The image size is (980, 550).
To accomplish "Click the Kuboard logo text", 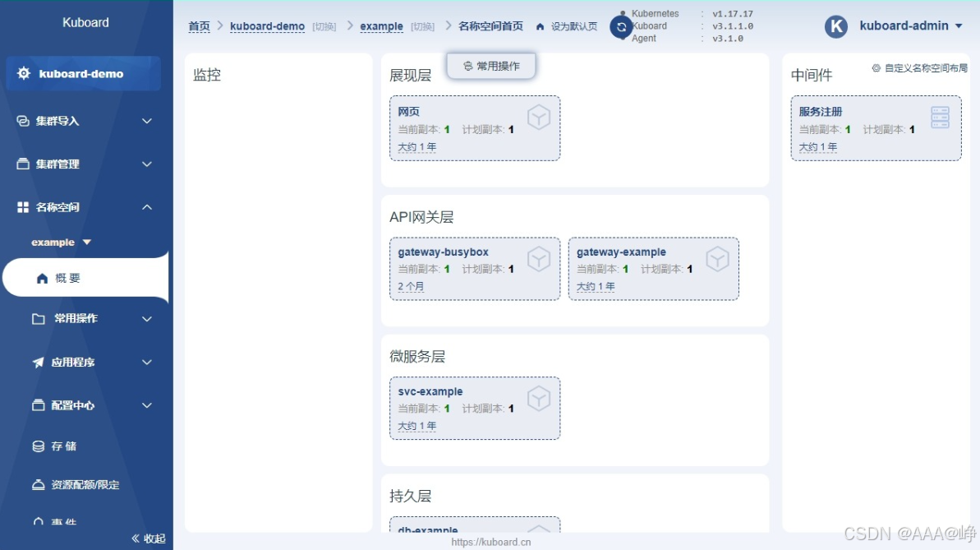I will [x=85, y=22].
